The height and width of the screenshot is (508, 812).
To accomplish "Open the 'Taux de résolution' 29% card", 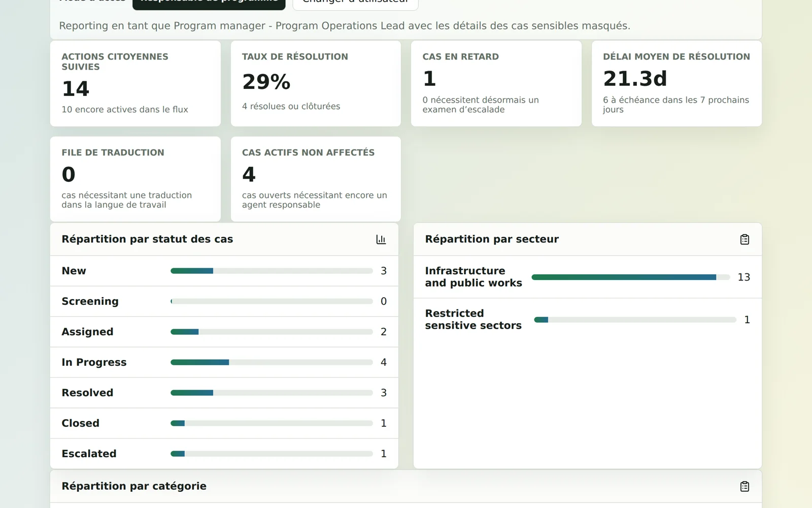I will (x=316, y=83).
